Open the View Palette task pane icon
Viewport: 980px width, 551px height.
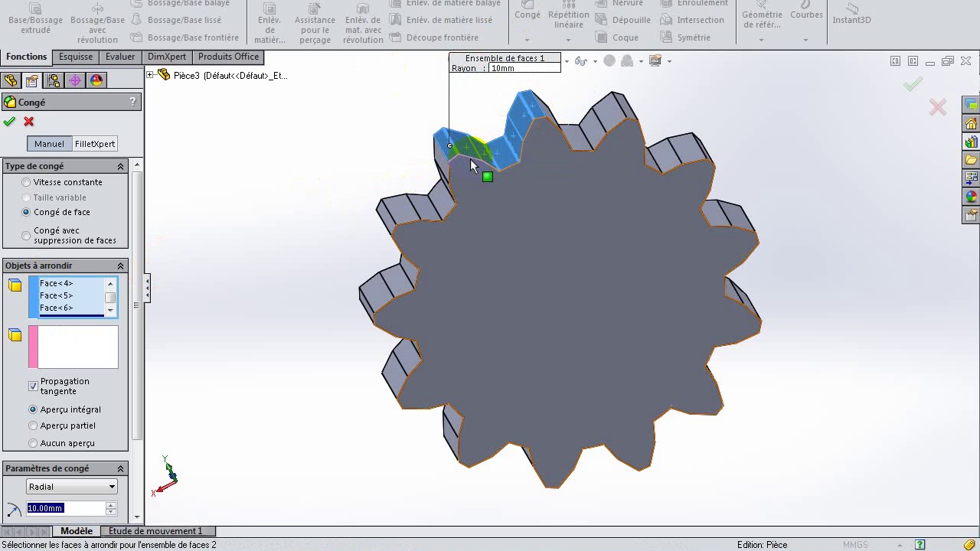click(971, 178)
